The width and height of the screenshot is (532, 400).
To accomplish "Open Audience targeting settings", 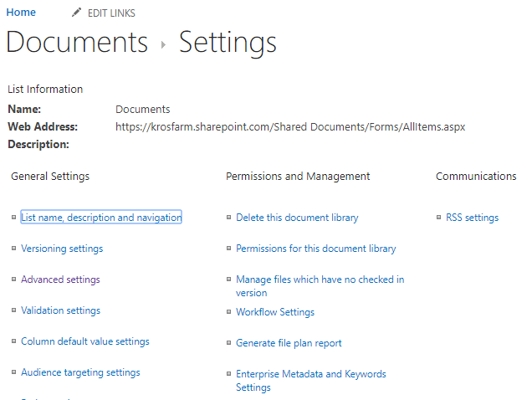I will [80, 372].
